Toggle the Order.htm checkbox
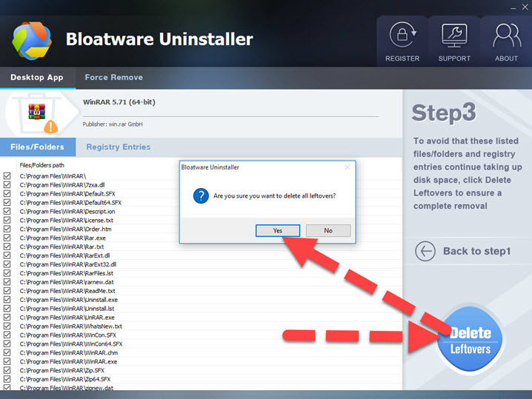This screenshot has height=399, width=532. (x=7, y=229)
